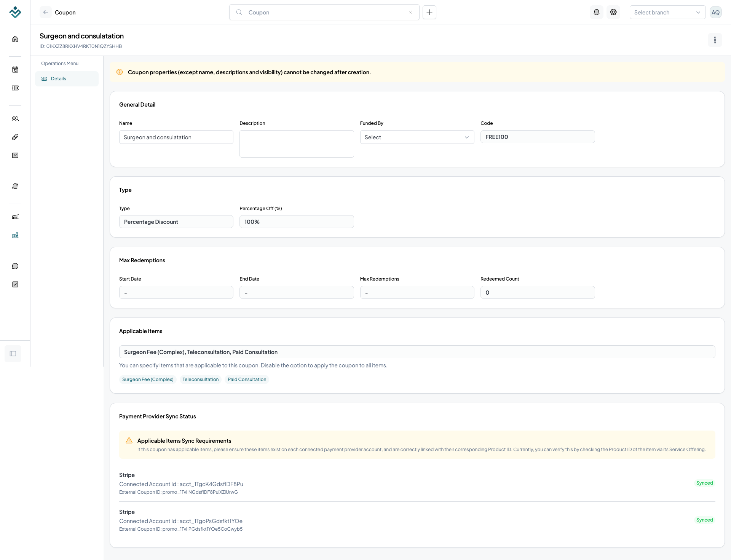Screen dimensions: 731x560
Task: Open the home icon in sidebar
Action: pyautogui.click(x=15, y=39)
